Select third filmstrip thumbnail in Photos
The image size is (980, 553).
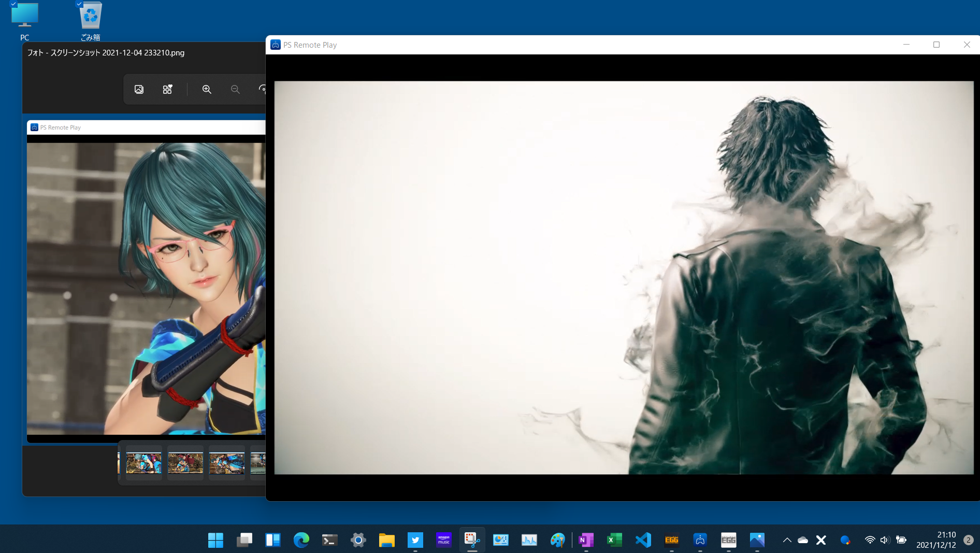[x=227, y=463]
